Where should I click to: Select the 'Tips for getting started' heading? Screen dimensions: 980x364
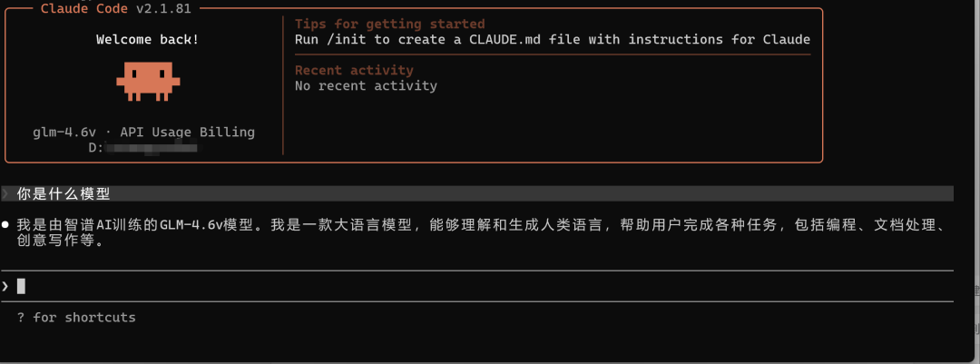390,25
